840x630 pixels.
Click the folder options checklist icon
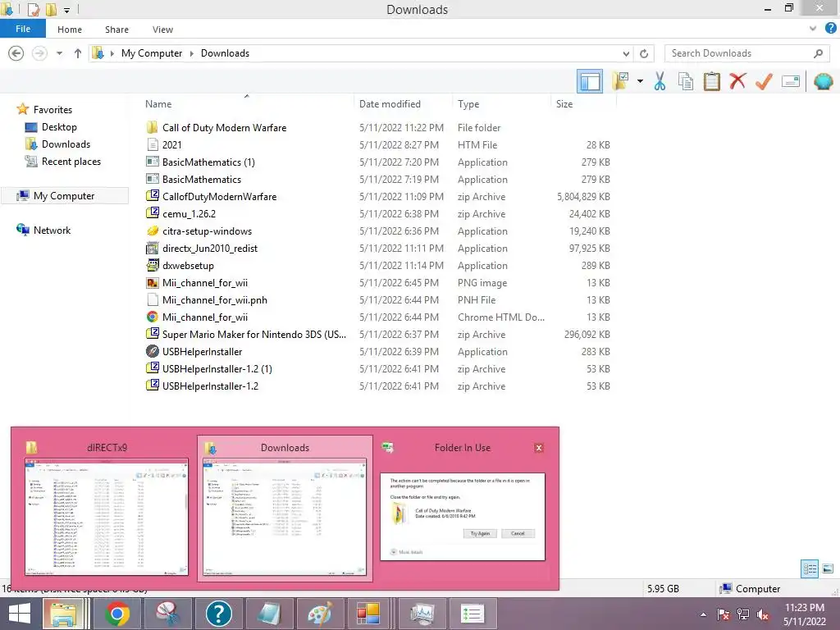tap(620, 81)
